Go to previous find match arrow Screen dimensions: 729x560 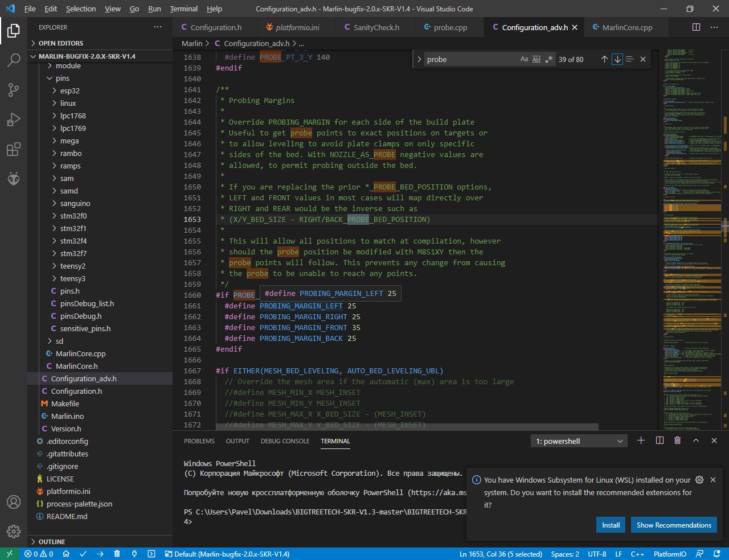point(604,59)
